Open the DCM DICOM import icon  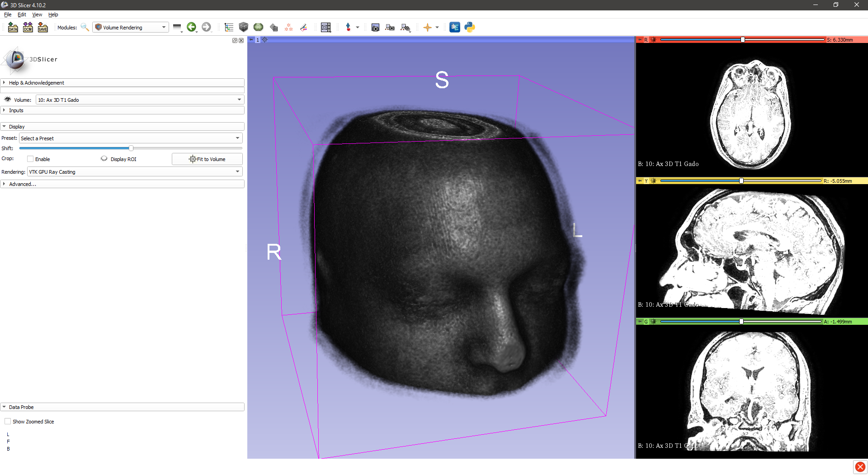pos(28,27)
